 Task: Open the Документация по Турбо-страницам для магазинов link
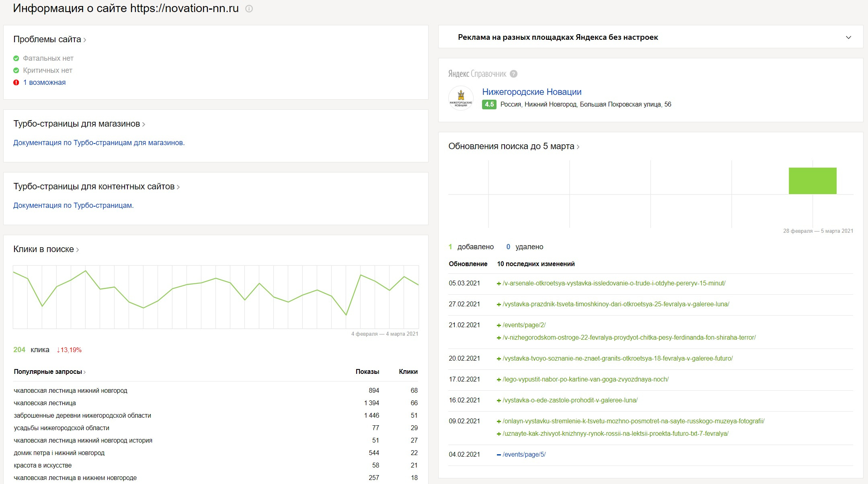[x=99, y=143]
